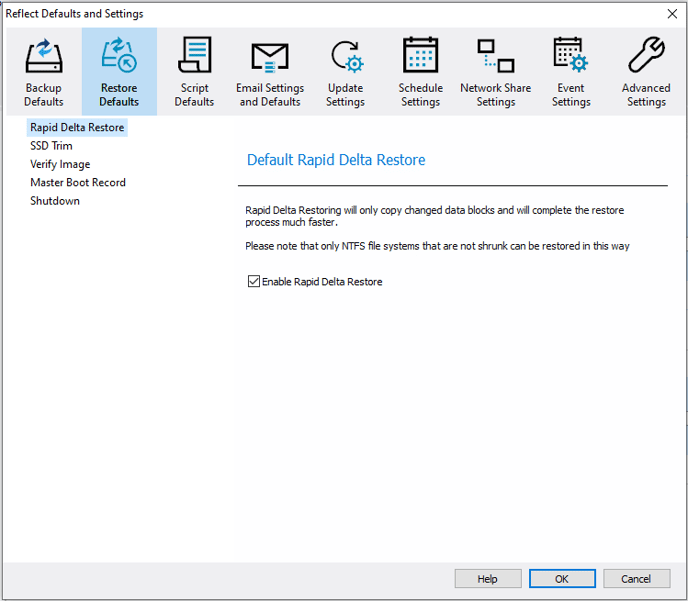688x601 pixels.
Task: Open the Master Boot Record option
Action: pos(78,182)
